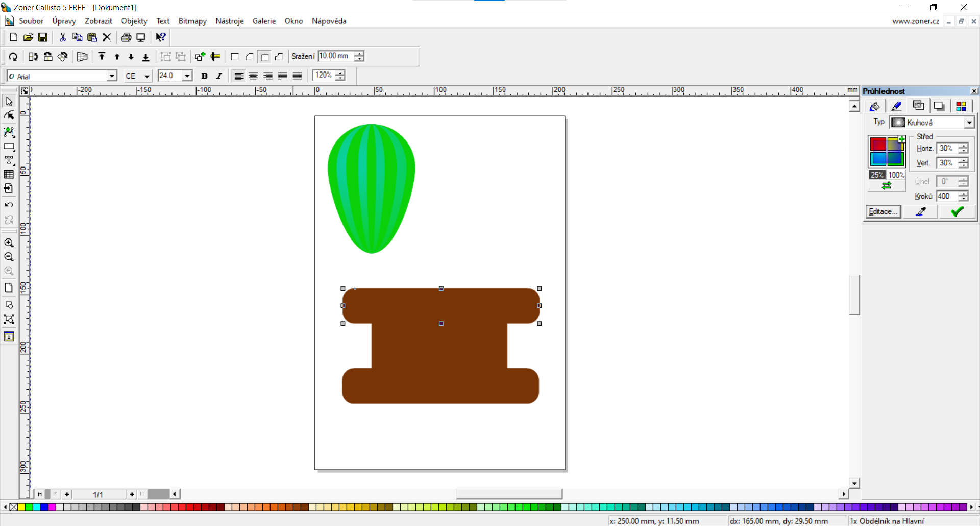
Task: Decrease Vert. center percentage spinner
Action: 963,165
